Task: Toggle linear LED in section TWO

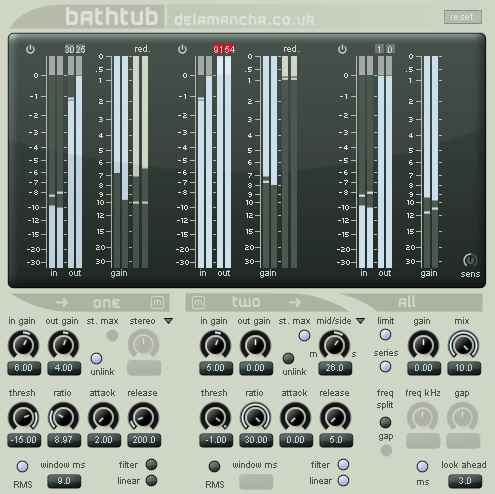Action: (x=344, y=480)
